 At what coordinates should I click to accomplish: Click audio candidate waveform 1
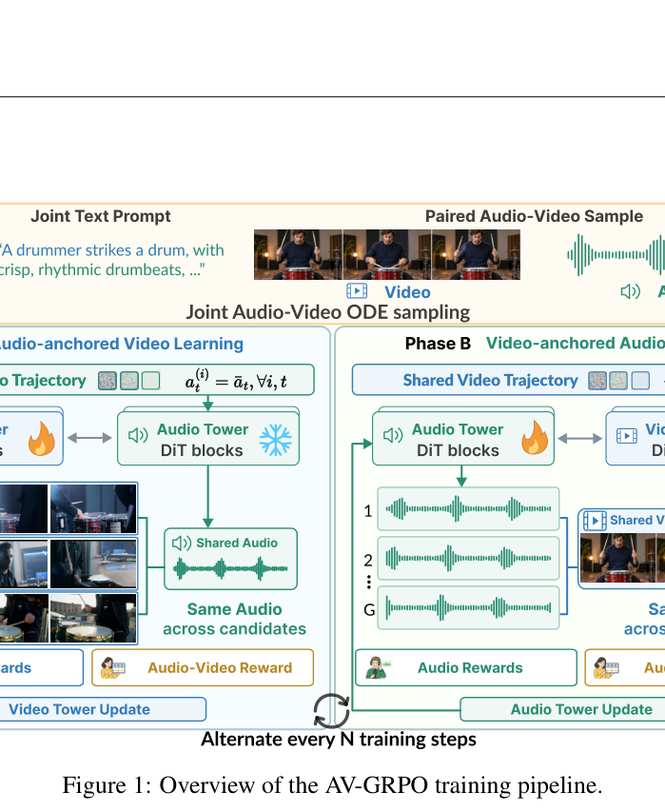click(468, 508)
